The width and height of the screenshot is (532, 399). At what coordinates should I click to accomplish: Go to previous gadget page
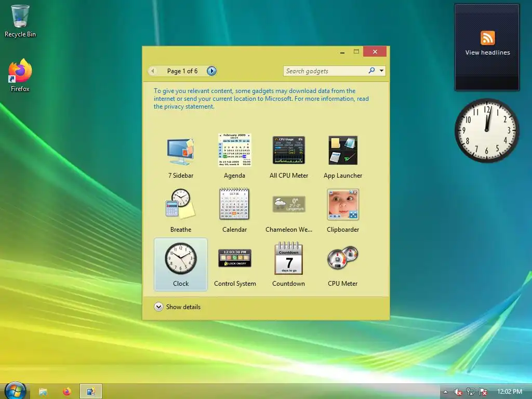153,71
